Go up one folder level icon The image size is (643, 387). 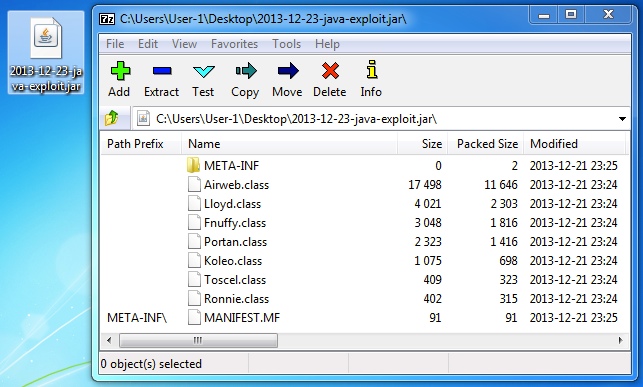[112, 118]
